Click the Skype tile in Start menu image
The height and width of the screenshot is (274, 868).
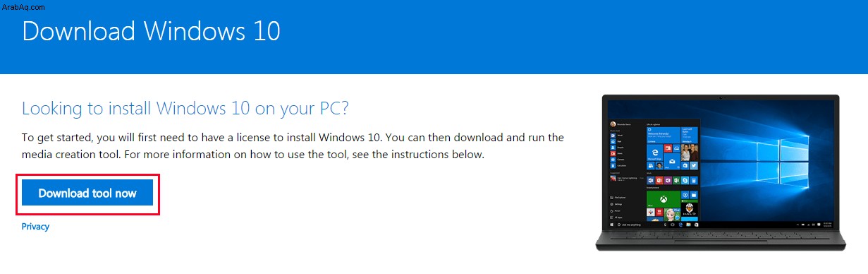(685, 180)
